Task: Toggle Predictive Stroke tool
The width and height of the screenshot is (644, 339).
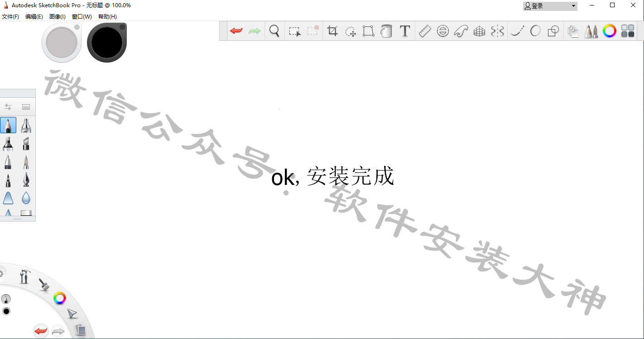Action: tap(535, 31)
